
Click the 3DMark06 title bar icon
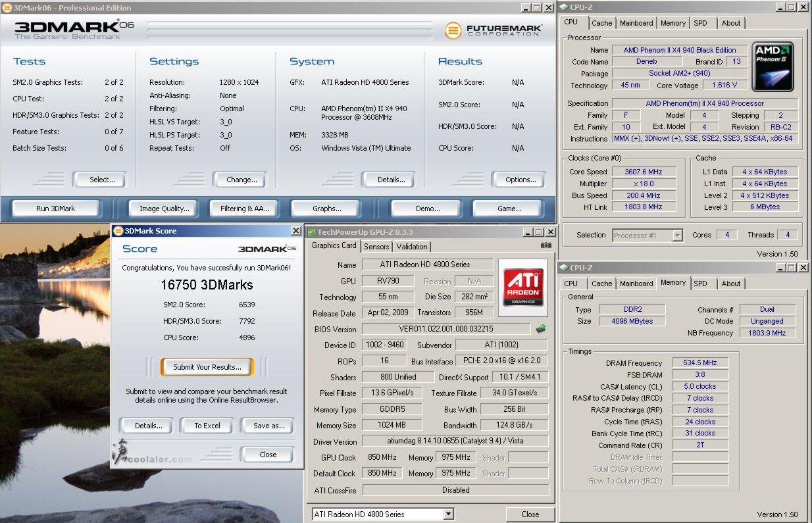click(x=7, y=8)
